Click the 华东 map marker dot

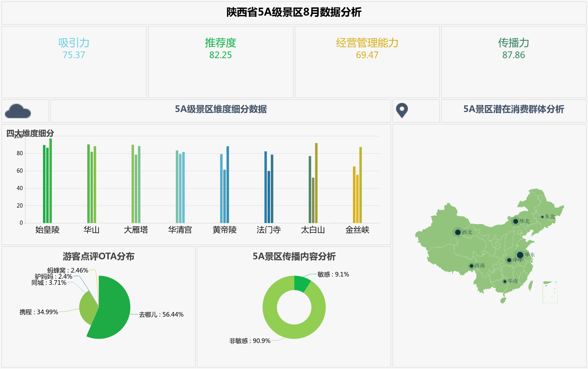(x=520, y=255)
